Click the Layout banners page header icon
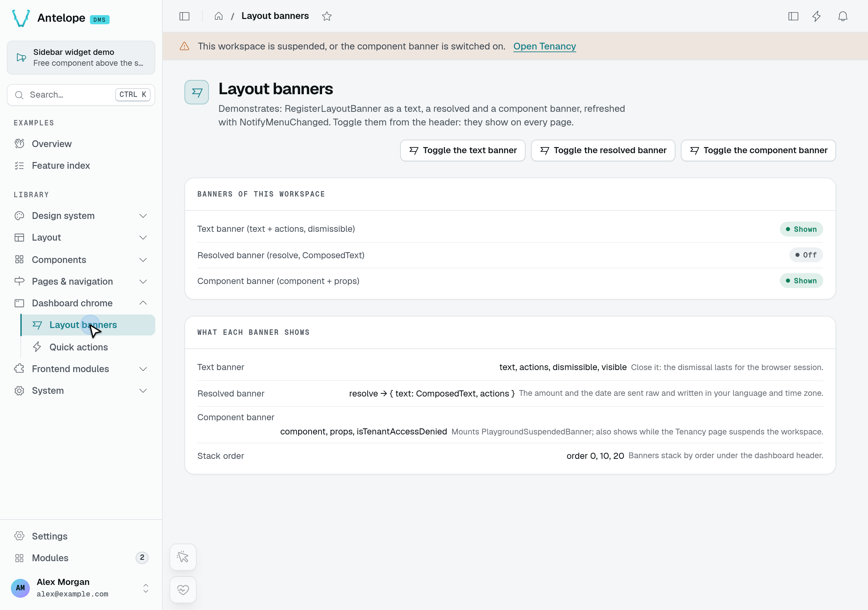 [197, 92]
